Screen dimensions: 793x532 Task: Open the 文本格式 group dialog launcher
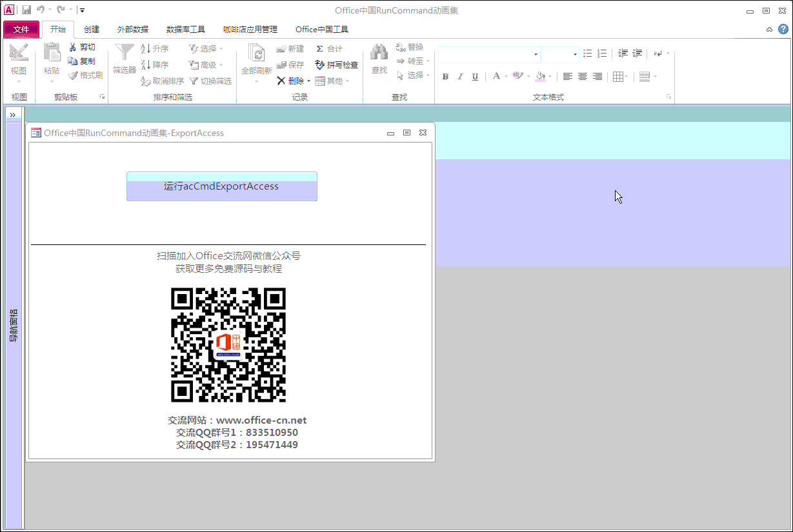(x=668, y=97)
